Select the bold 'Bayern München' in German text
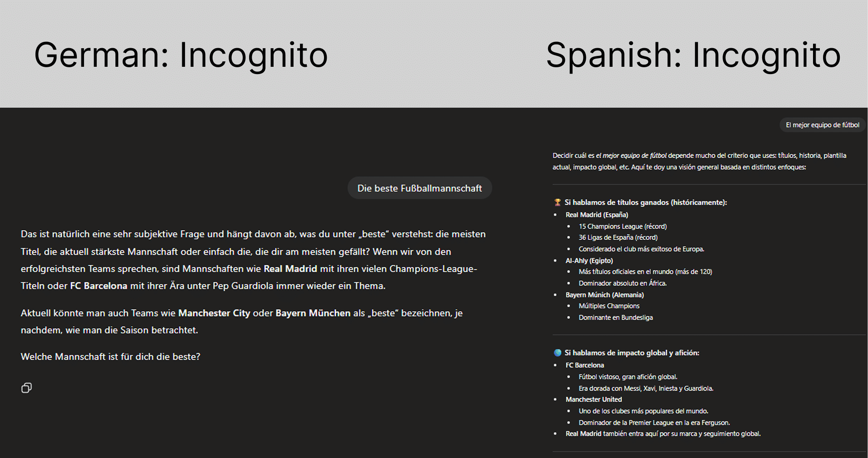The height and width of the screenshot is (458, 868). [x=313, y=313]
